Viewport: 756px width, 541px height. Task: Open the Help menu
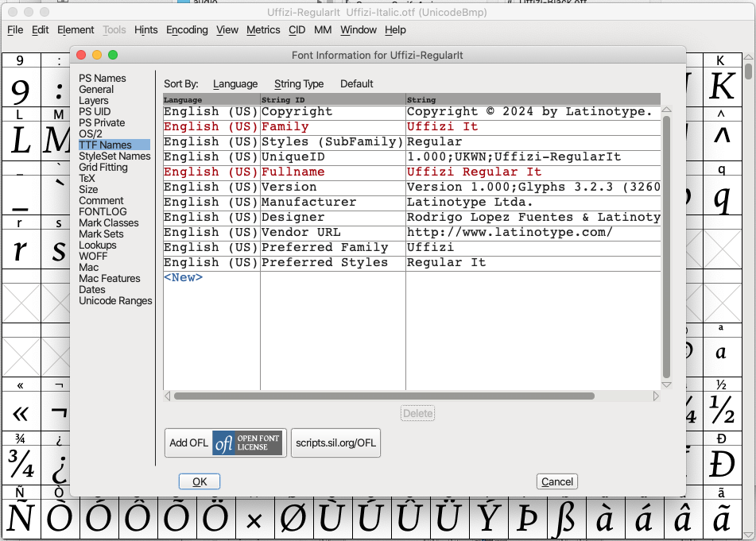[395, 30]
